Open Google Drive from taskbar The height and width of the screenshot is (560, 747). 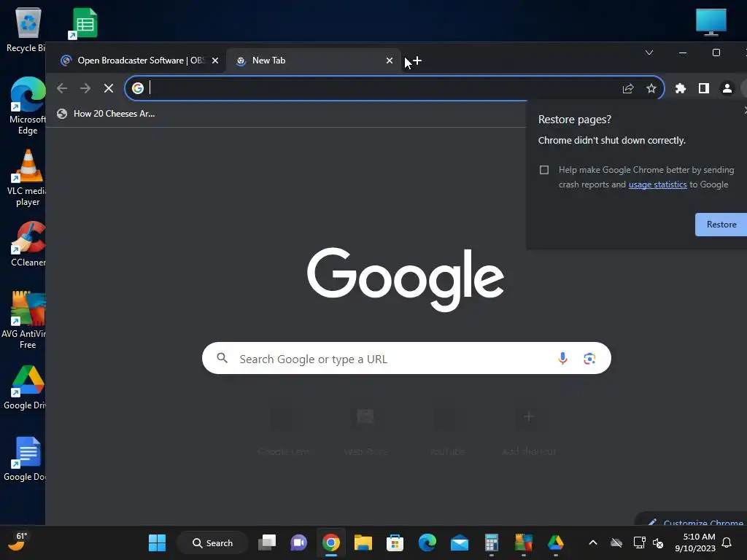(555, 542)
